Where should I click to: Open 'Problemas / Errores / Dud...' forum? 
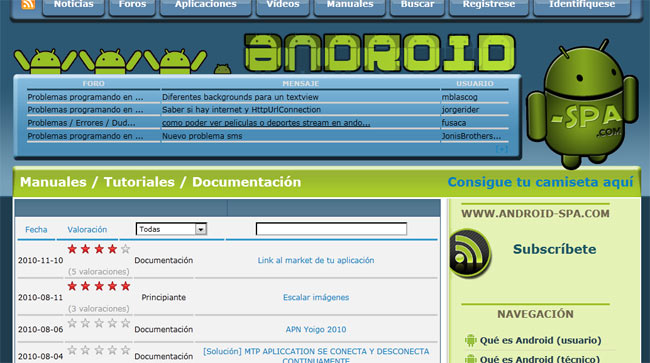point(81,123)
